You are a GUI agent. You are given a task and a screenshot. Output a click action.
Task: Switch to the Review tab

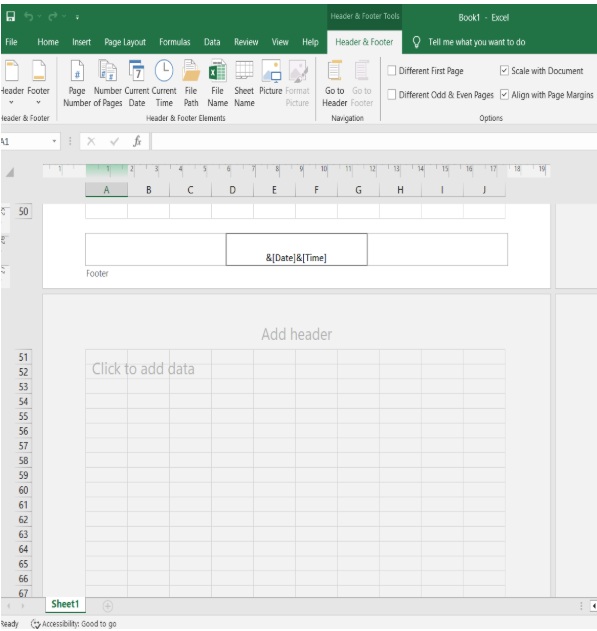(246, 42)
